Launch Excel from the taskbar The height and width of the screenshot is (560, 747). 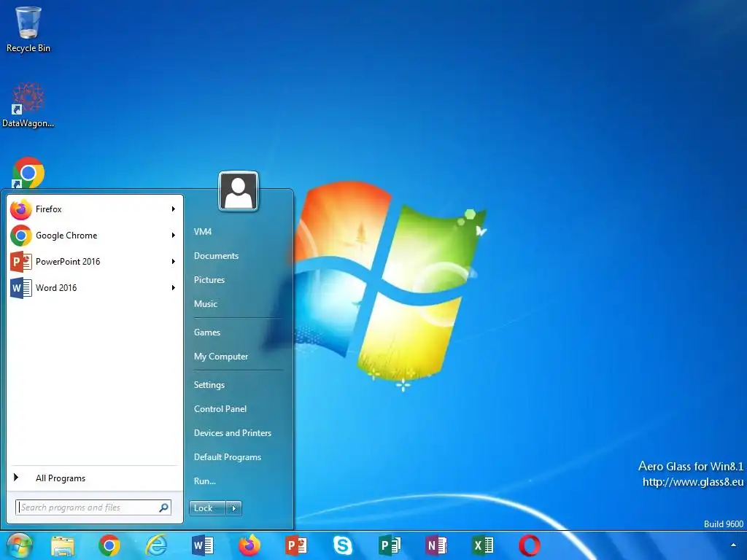tap(483, 545)
